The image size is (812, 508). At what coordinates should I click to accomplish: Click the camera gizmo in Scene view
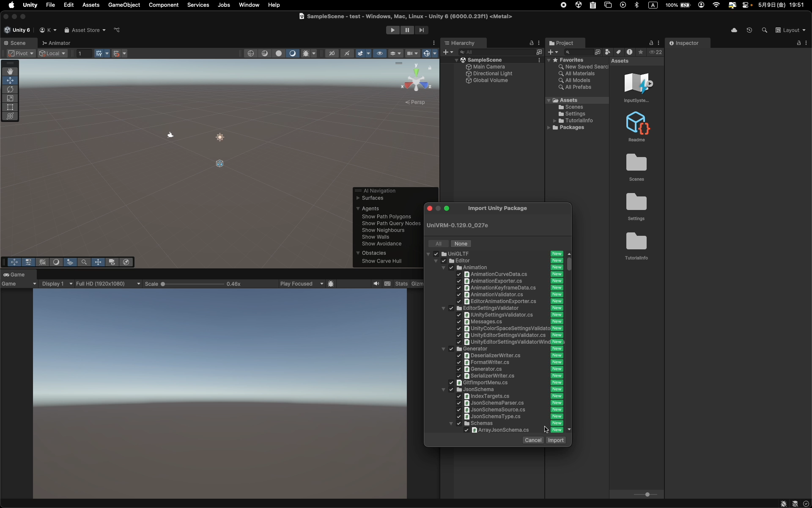click(x=170, y=135)
